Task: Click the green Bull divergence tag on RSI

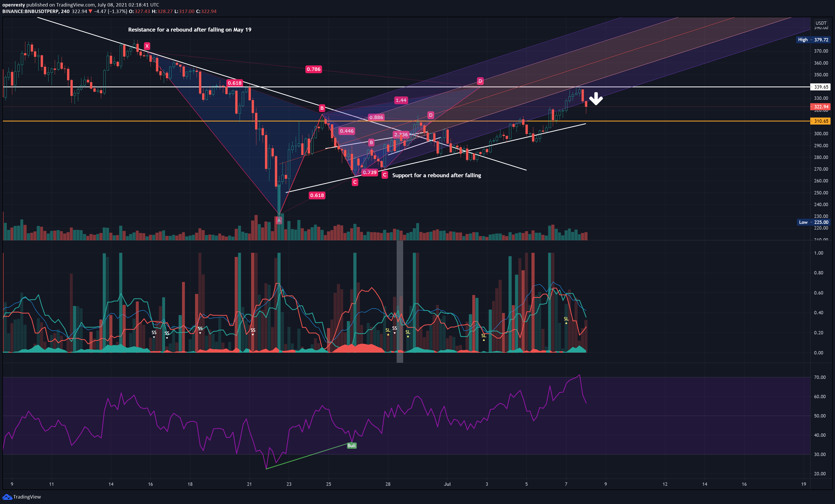Action: click(x=352, y=445)
